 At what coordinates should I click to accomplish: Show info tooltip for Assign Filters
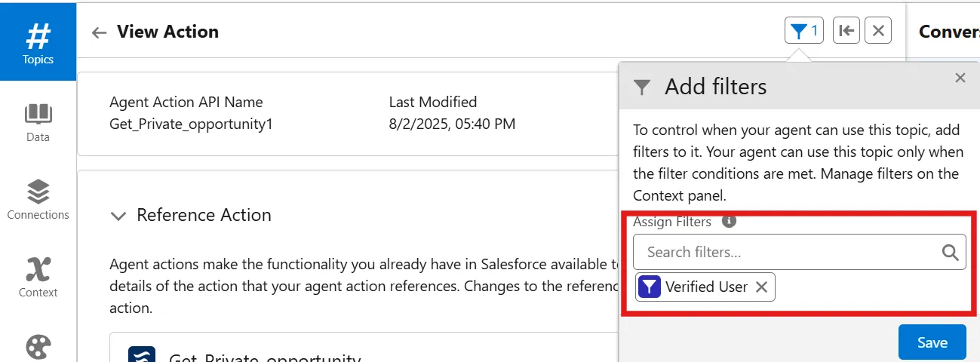[729, 222]
